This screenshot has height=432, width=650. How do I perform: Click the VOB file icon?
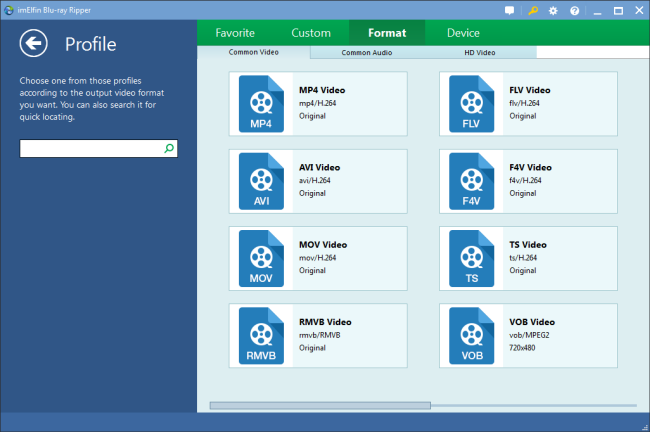click(471, 336)
